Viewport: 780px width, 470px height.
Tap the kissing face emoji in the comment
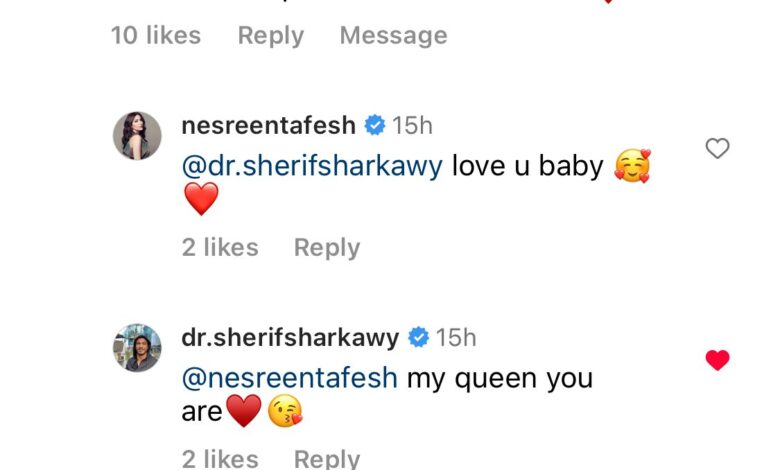pos(285,412)
